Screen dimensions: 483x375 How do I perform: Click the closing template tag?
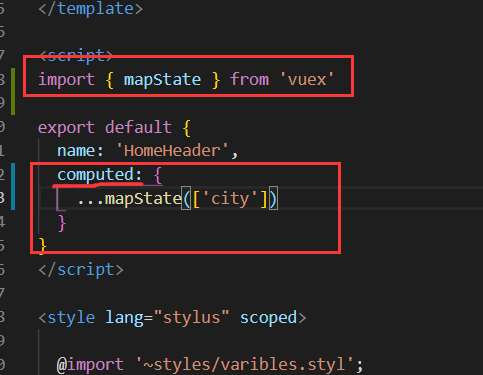[x=91, y=9]
